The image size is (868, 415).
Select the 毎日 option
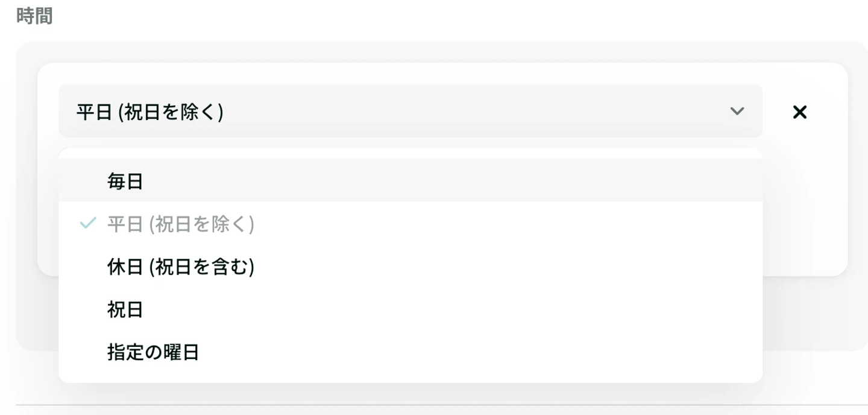pyautogui.click(x=125, y=181)
